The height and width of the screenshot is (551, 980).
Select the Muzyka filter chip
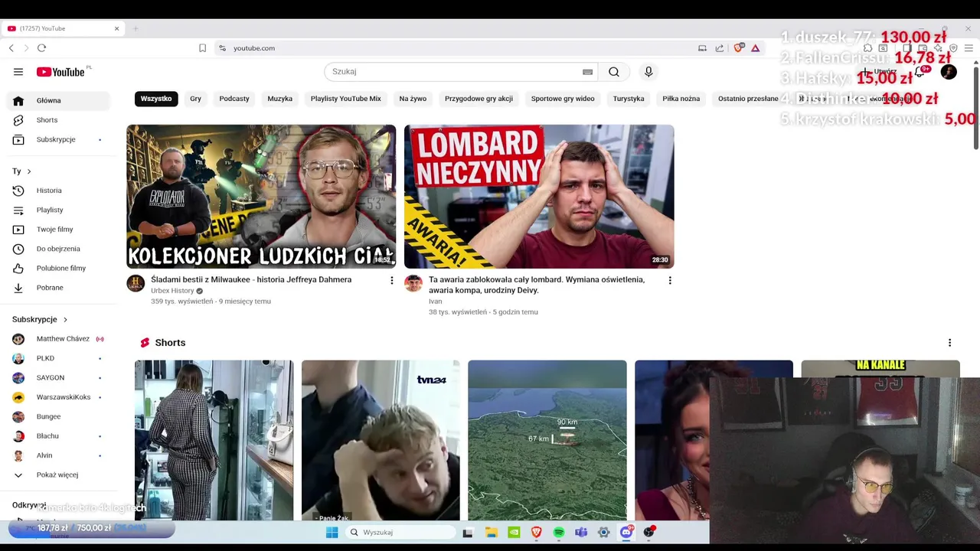(280, 99)
